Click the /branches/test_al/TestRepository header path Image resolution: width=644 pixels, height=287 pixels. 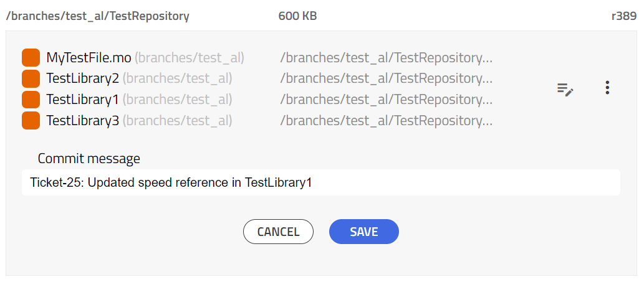pyautogui.click(x=98, y=16)
